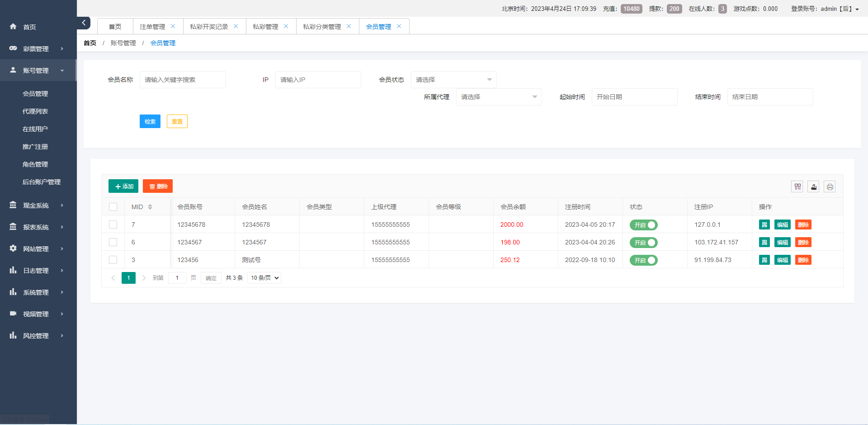Go to 首页 via the home icon
Image resolution: width=868 pixels, height=425 pixels.
click(30, 27)
